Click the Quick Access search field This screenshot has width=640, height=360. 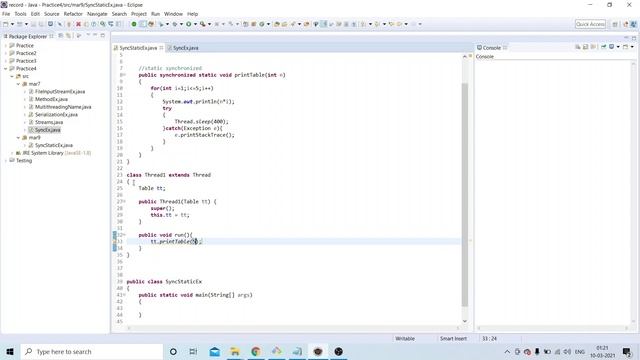[590, 24]
